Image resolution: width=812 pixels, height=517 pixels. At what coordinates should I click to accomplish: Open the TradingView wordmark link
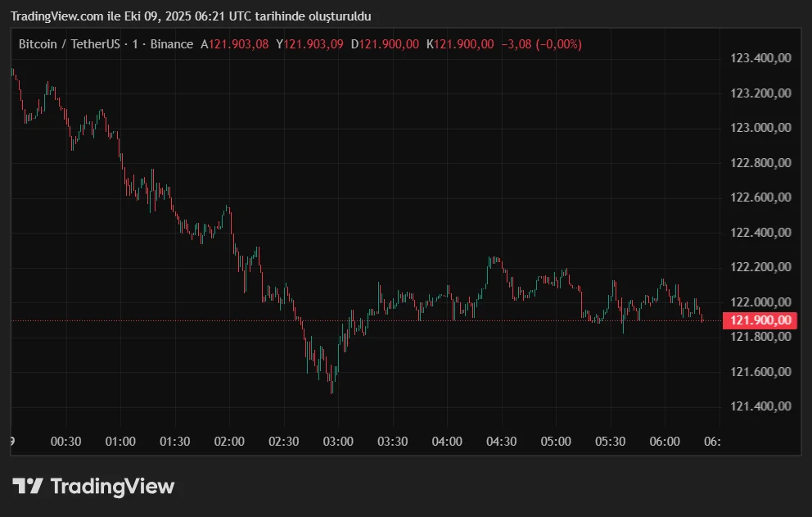click(112, 487)
